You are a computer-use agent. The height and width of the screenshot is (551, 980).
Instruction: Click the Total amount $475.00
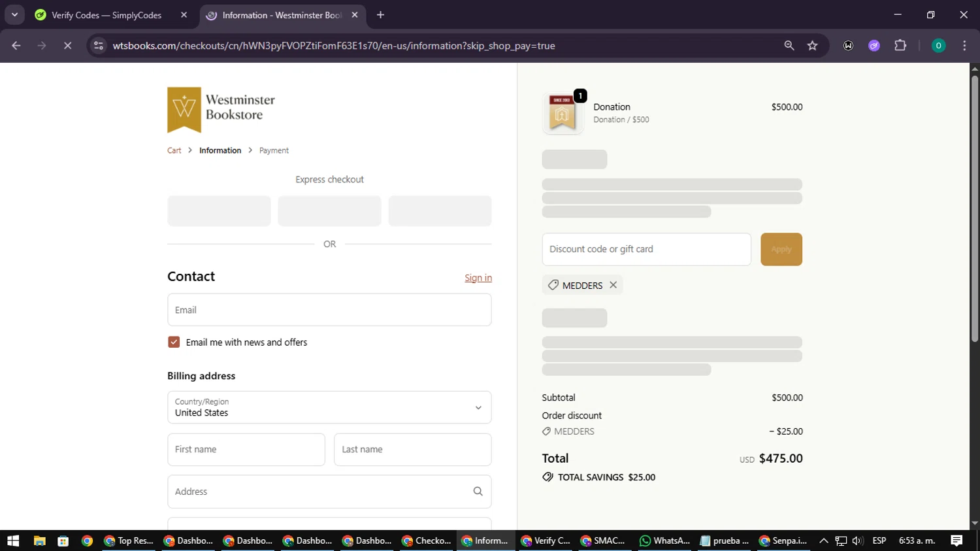click(781, 458)
